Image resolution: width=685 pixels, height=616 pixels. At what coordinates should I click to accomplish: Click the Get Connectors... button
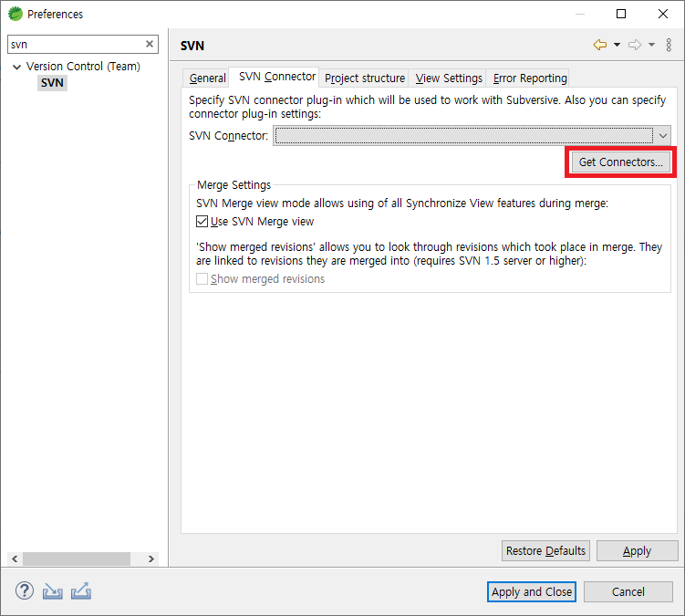[621, 162]
